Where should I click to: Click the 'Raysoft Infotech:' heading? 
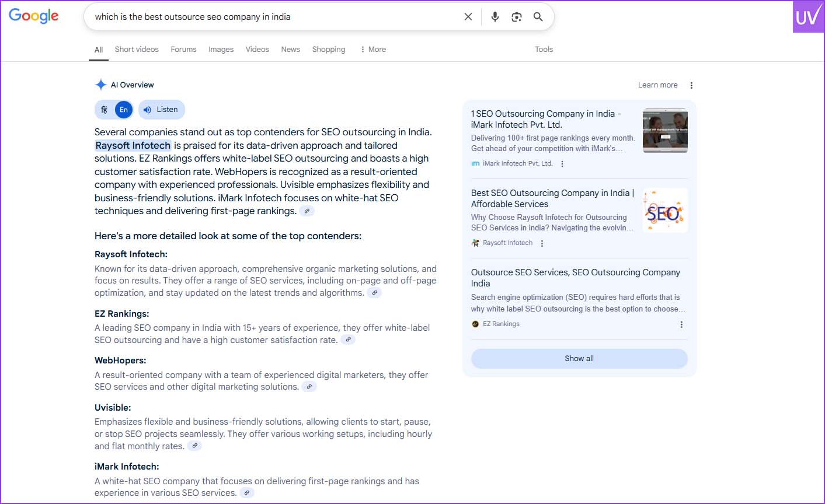(x=131, y=254)
